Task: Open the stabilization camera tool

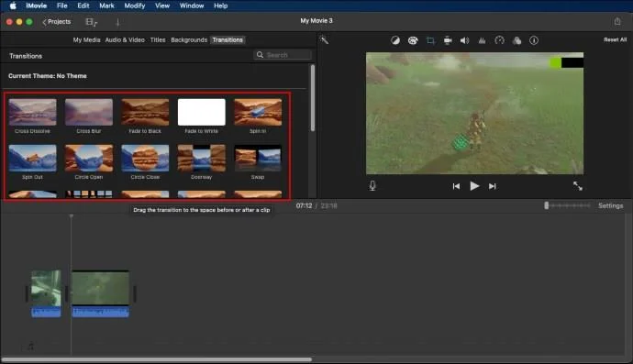Action: 448,40
